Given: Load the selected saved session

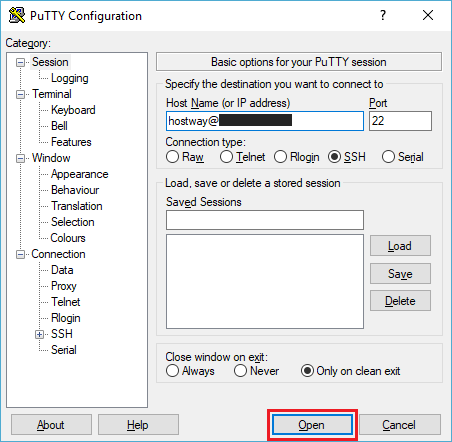Looking at the screenshot, I should tap(400, 246).
